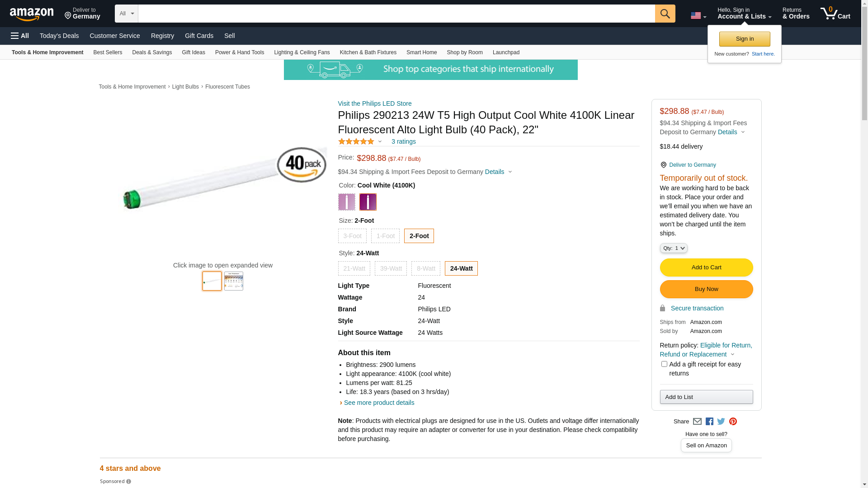Screen dimensions: 868x488
Task: Select the 2-Foot size option
Action: (x=419, y=236)
